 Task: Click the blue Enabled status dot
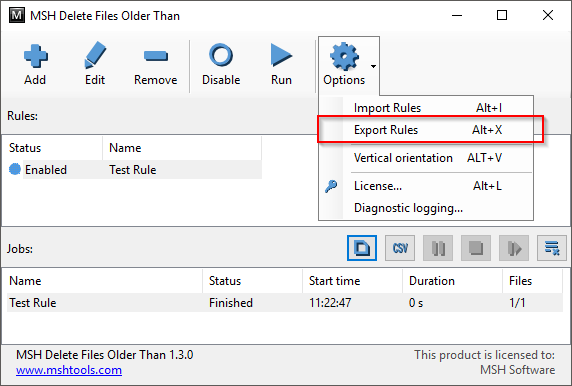[x=15, y=169]
